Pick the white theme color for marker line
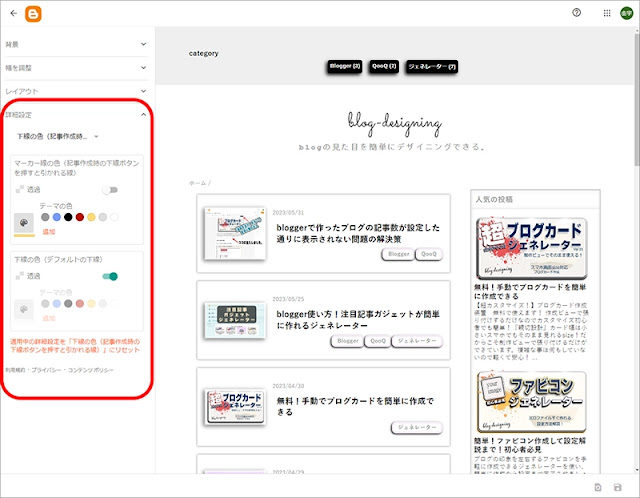640x498 pixels. (114, 217)
